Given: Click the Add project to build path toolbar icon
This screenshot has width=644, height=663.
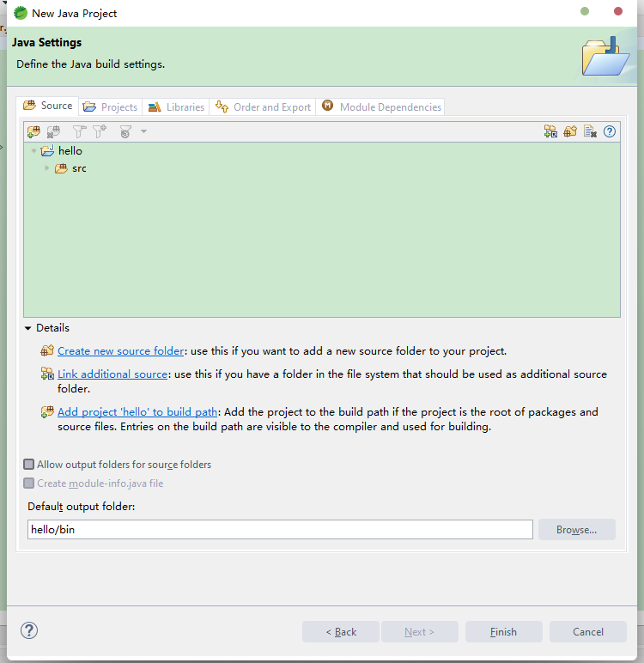Looking at the screenshot, I should [x=33, y=131].
